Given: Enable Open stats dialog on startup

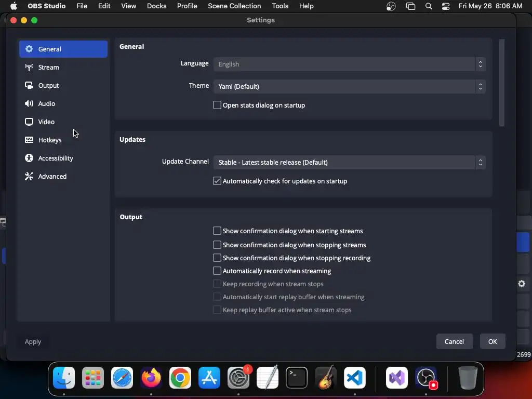Looking at the screenshot, I should 217,105.
